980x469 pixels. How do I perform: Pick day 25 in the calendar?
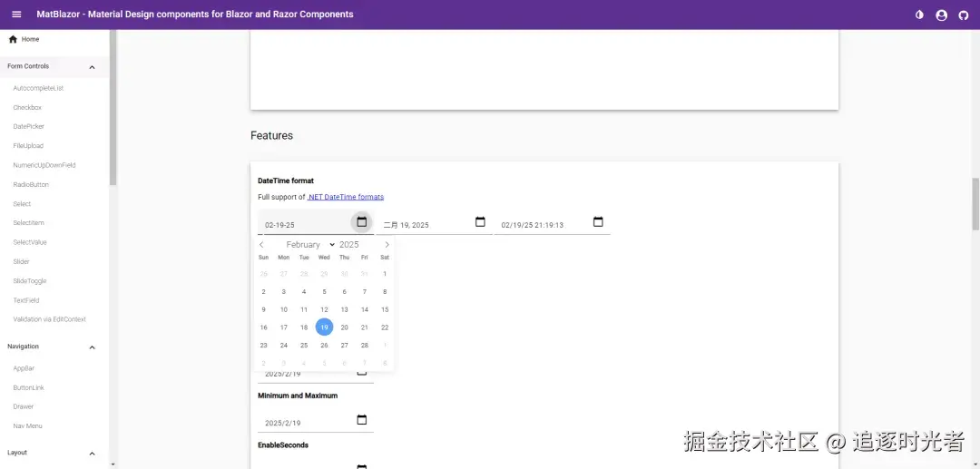304,345
